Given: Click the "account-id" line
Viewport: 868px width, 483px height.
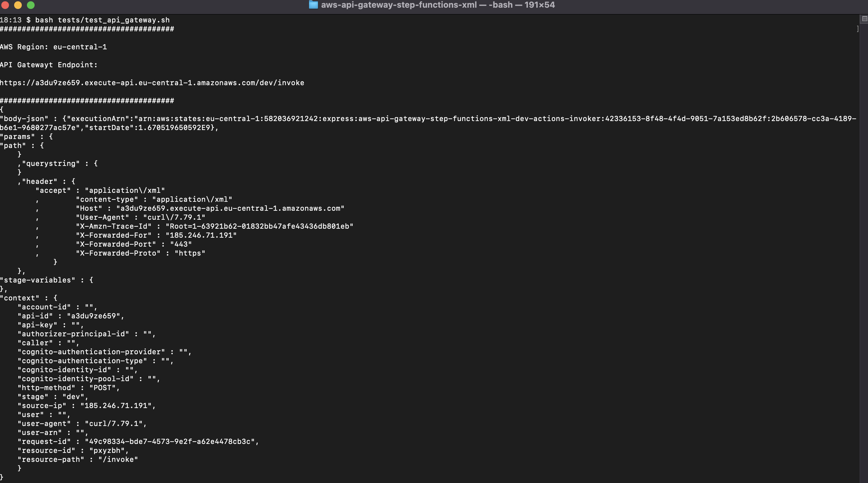Looking at the screenshot, I should 58,307.
